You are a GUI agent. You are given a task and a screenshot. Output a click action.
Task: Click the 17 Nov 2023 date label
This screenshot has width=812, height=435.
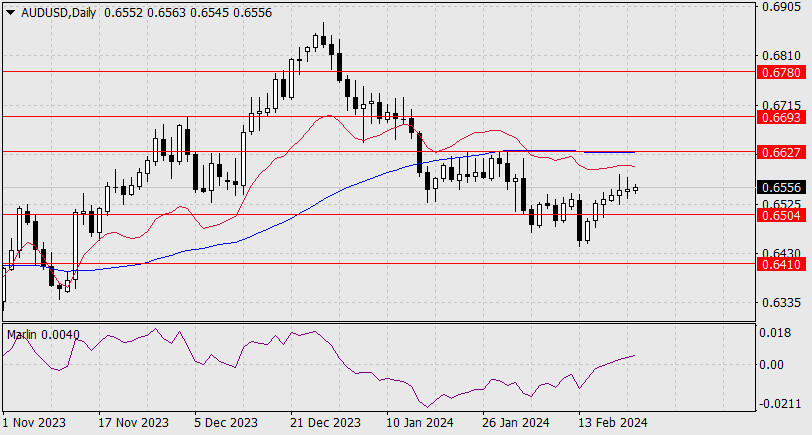click(x=134, y=423)
